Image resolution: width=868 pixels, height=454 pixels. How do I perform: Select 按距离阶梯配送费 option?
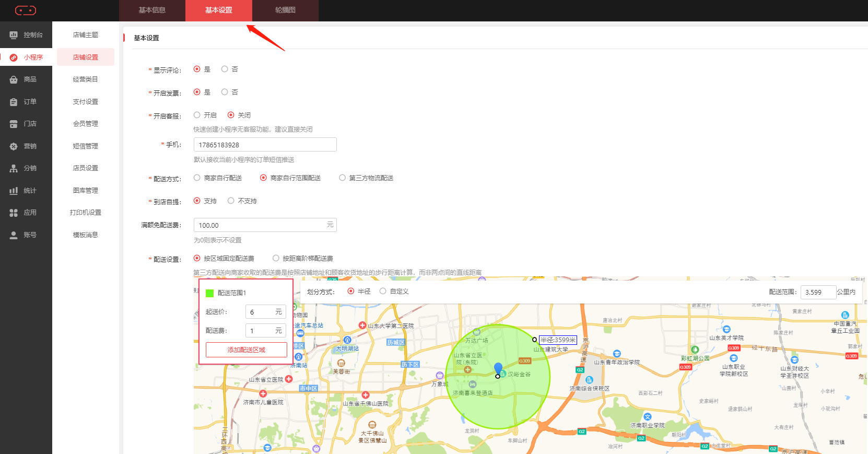tap(276, 258)
